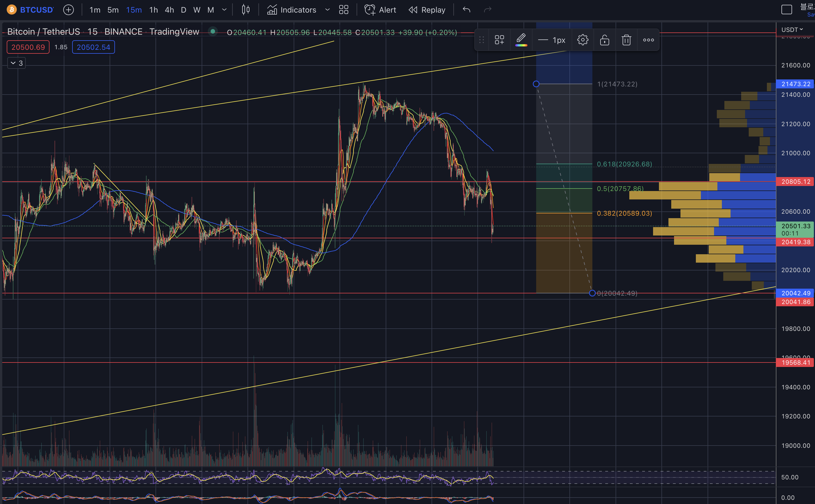This screenshot has width=815, height=504.
Task: Lock the selected drawing
Action: point(605,40)
